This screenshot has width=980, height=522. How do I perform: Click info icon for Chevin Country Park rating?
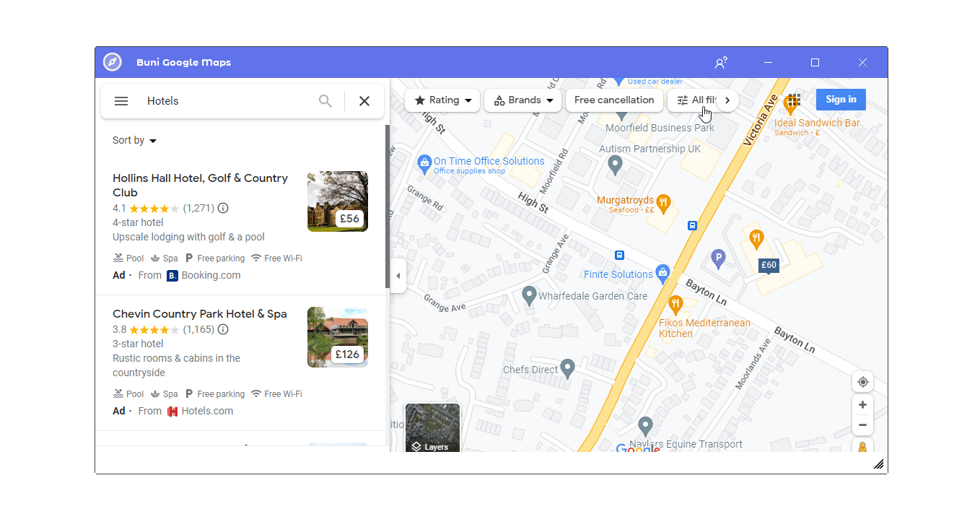click(223, 329)
